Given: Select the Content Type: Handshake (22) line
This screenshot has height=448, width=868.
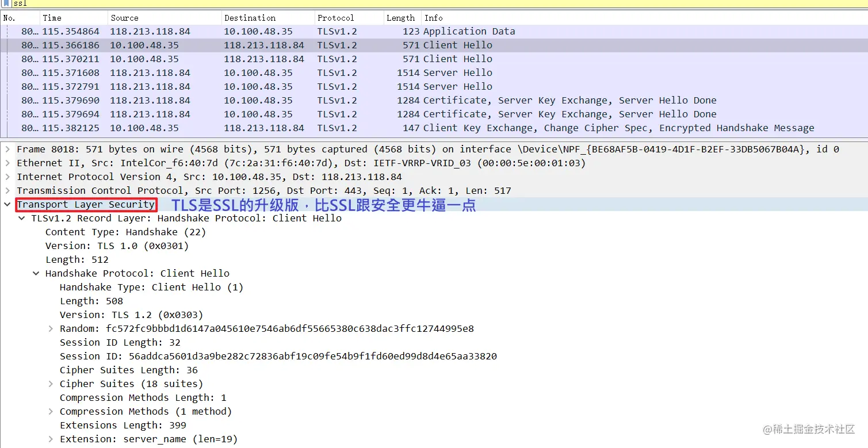Looking at the screenshot, I should coord(125,232).
